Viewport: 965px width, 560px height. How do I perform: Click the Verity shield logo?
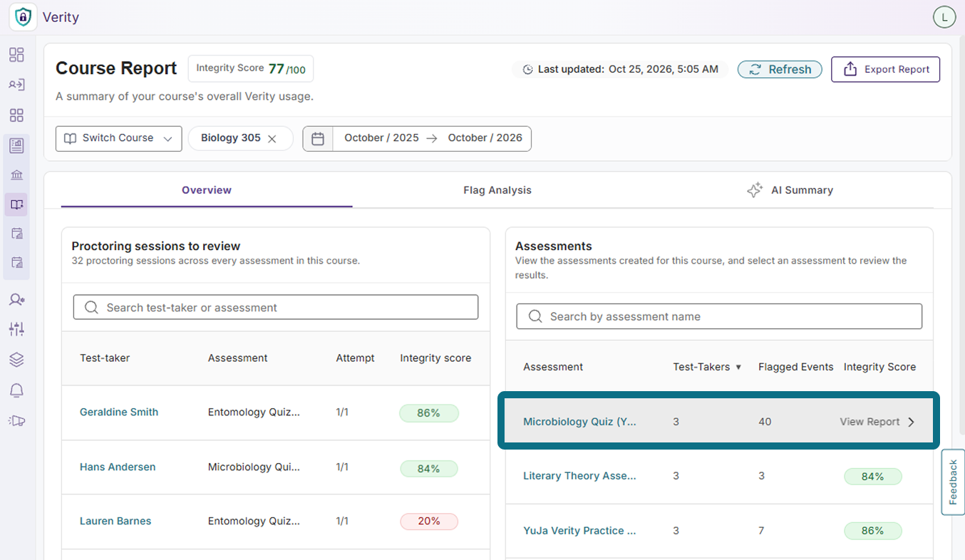(24, 17)
